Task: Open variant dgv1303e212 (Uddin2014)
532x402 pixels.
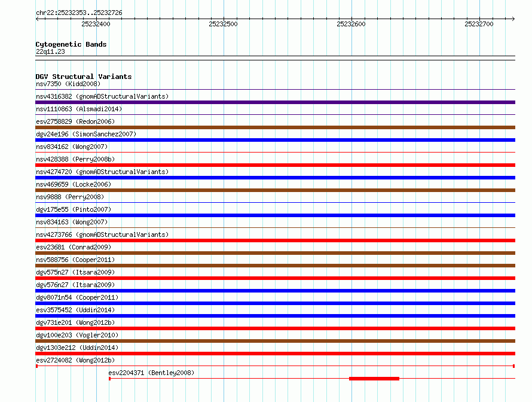Action: pyautogui.click(x=77, y=348)
